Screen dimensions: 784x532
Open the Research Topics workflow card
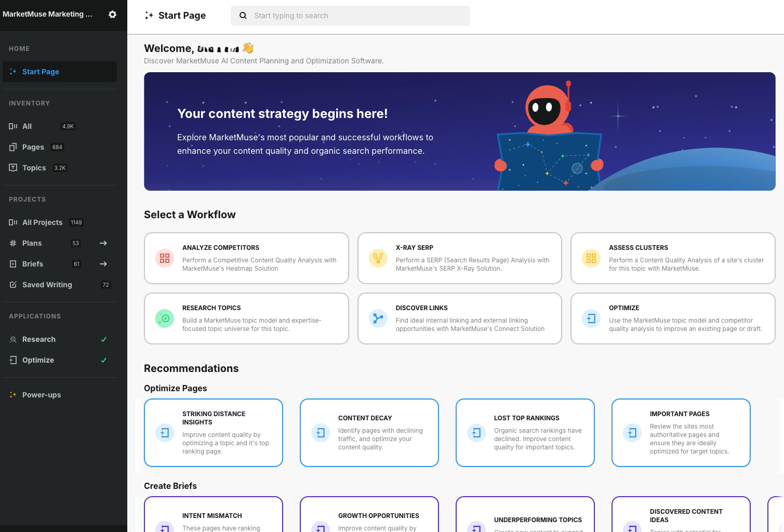(246, 318)
